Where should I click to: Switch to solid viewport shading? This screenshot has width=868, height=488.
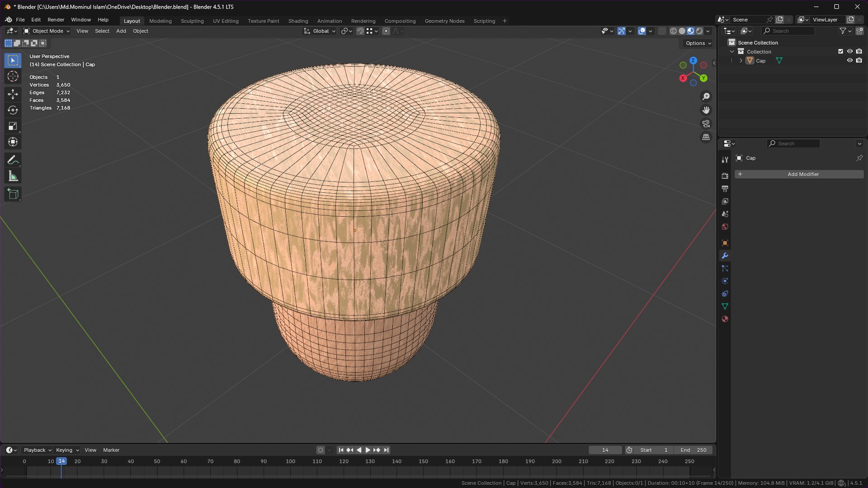click(682, 31)
